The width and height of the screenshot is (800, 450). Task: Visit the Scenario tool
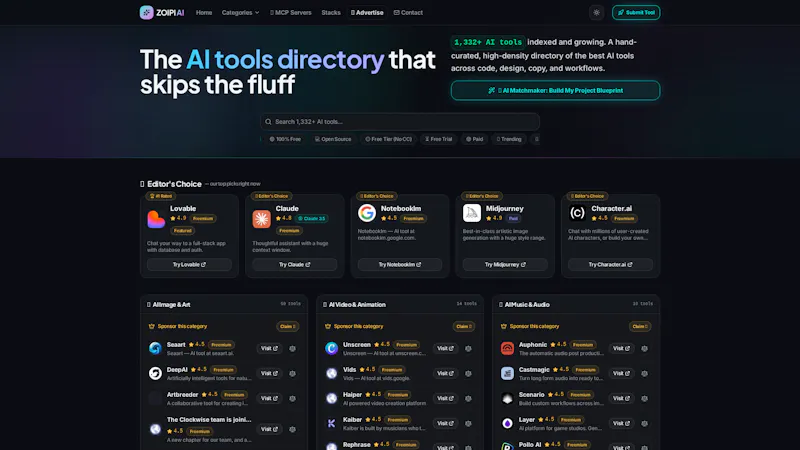pyautogui.click(x=621, y=398)
